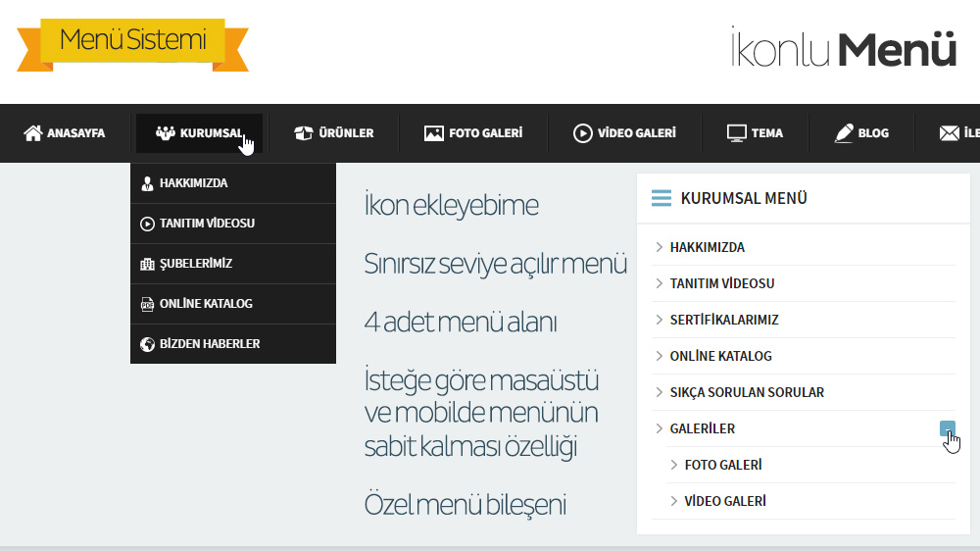Collapse Galeriler using the blue toggle square

pos(947,427)
